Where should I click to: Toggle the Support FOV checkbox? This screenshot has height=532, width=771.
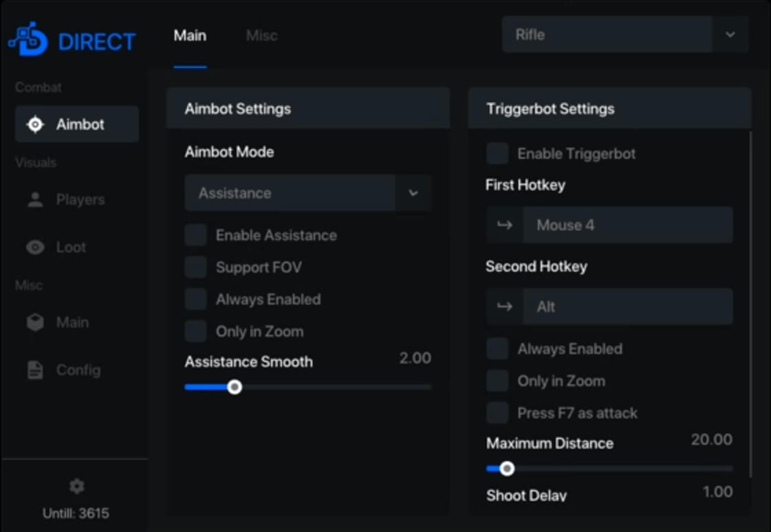pyautogui.click(x=196, y=267)
